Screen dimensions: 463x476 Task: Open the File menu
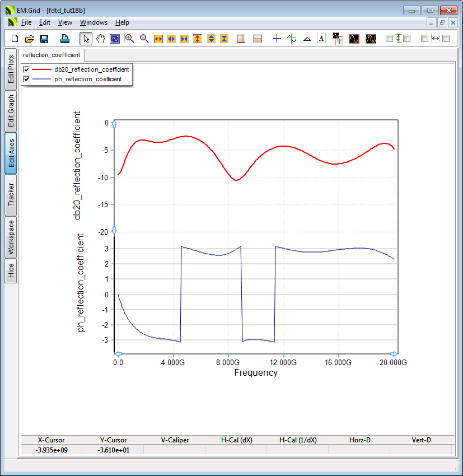(x=26, y=22)
